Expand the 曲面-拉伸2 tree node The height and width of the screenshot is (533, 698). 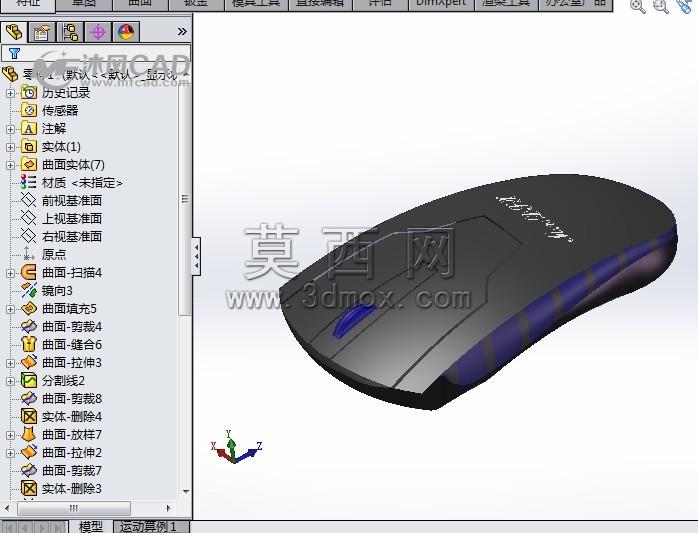pyautogui.click(x=10, y=453)
